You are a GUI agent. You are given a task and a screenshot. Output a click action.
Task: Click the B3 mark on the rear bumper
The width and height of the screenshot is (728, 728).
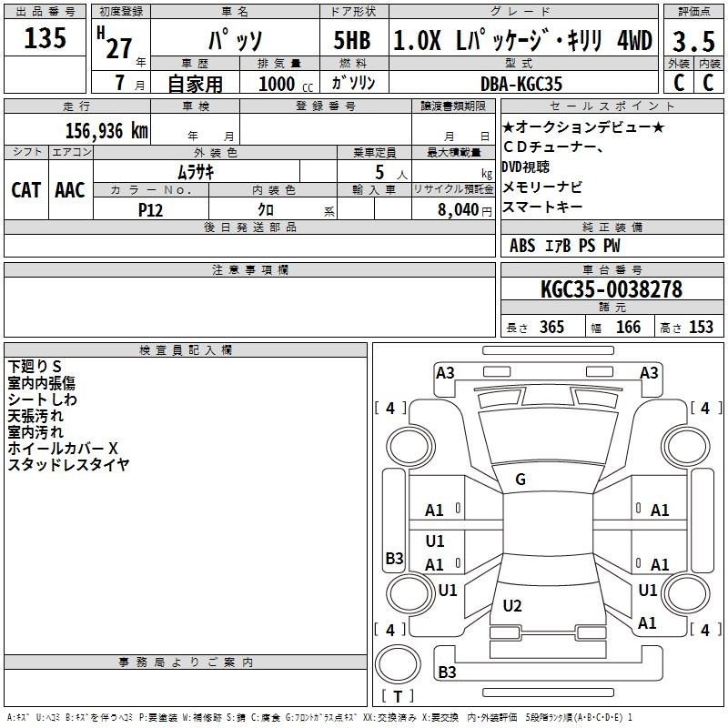point(447,672)
